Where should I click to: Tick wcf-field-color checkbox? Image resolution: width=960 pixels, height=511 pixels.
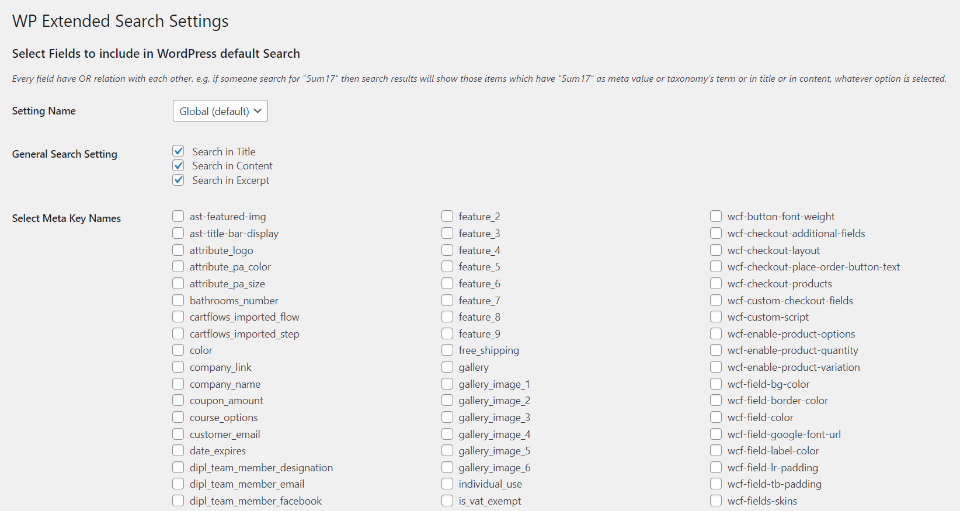tap(716, 417)
